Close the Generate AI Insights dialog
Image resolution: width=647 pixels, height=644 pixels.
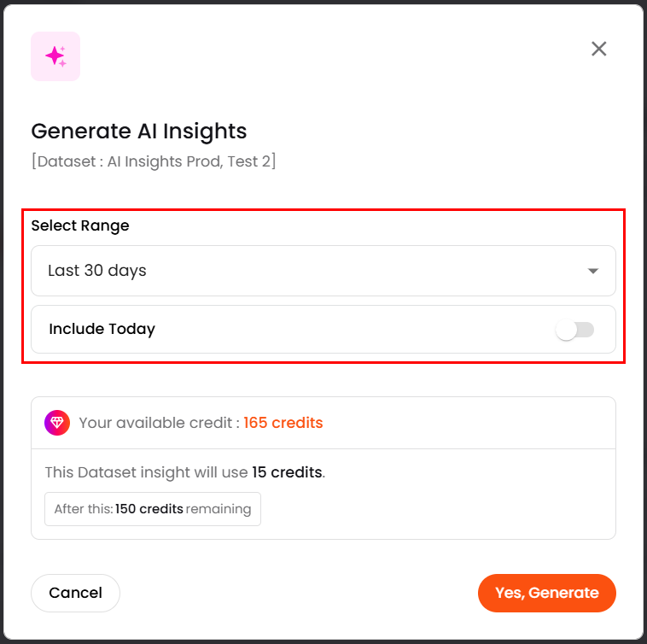point(599,49)
